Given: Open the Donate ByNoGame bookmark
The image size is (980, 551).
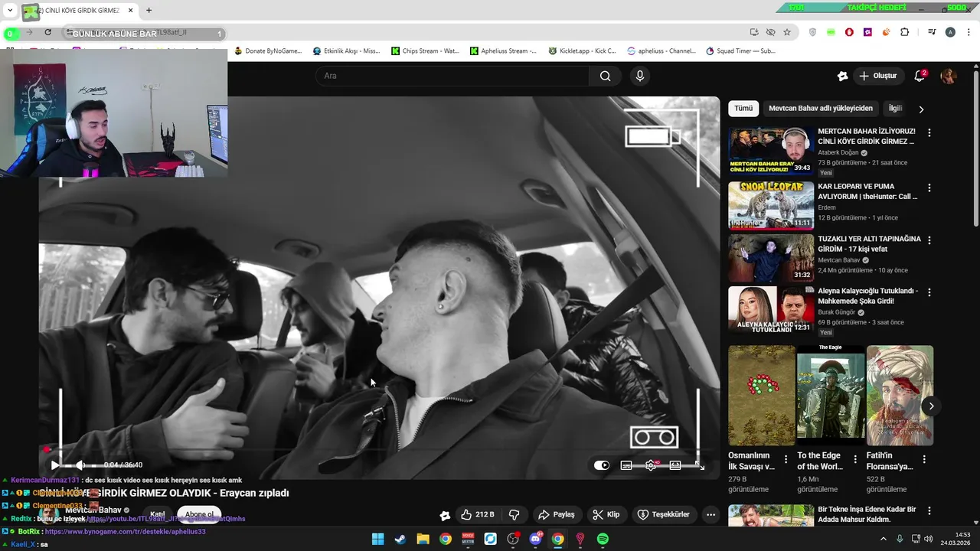Looking at the screenshot, I should coord(267,51).
